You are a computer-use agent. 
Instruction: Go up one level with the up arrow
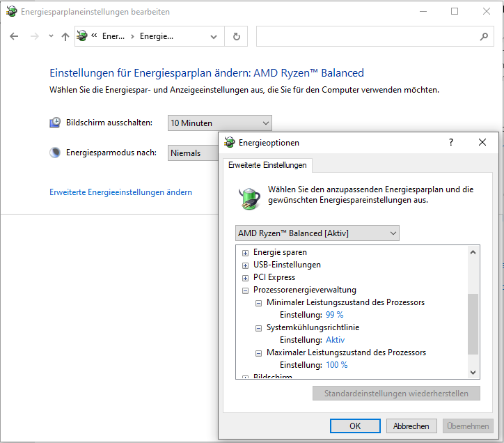(x=65, y=36)
